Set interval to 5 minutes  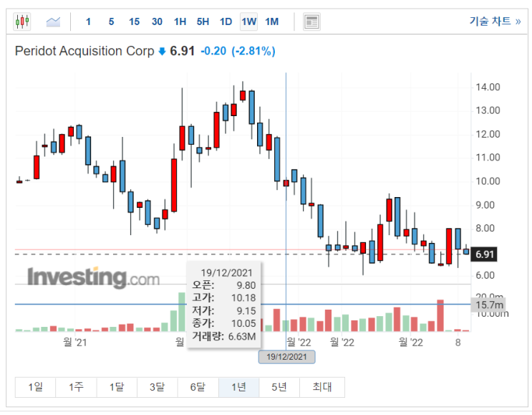point(111,22)
